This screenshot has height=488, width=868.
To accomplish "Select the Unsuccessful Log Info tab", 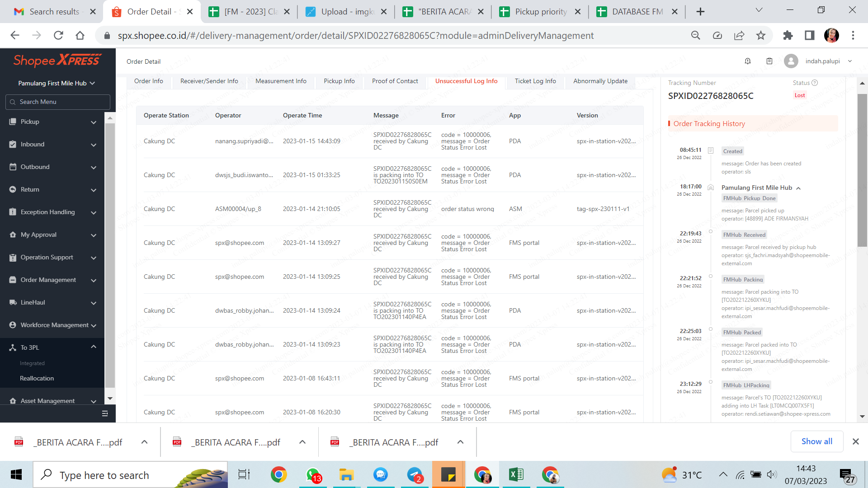I will click(467, 81).
